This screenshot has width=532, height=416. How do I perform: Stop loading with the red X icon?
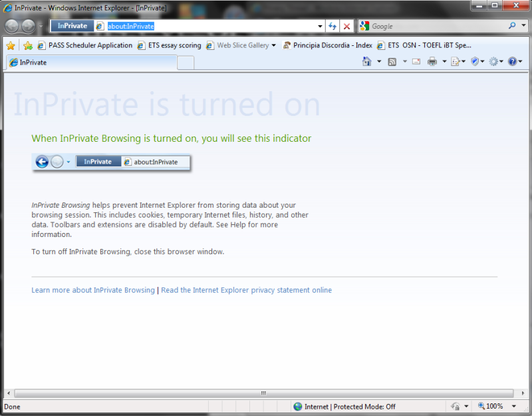346,26
